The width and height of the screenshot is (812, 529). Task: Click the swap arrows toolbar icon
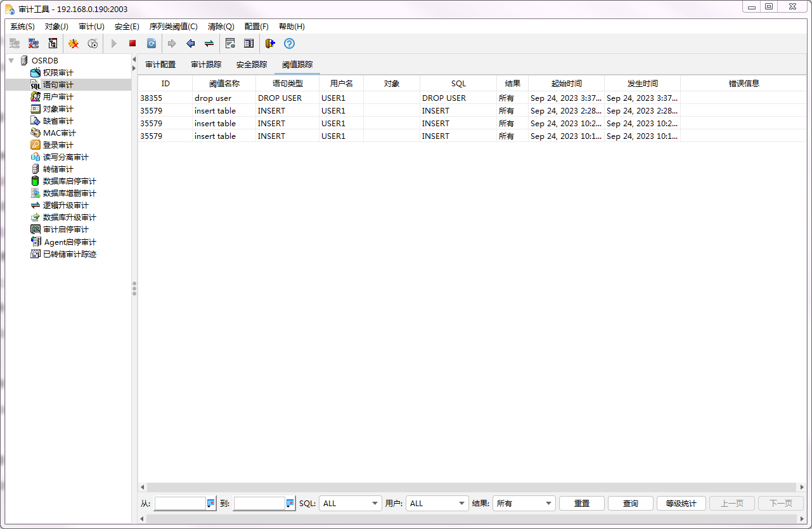point(209,44)
